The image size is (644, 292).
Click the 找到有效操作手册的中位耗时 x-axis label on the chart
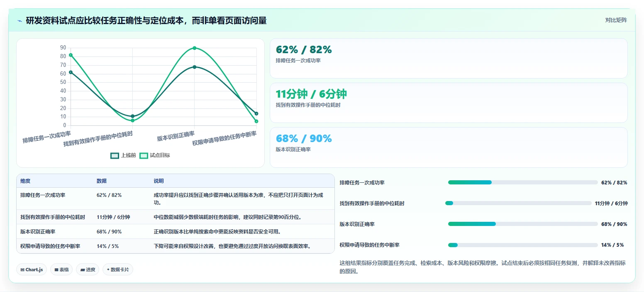(98, 139)
